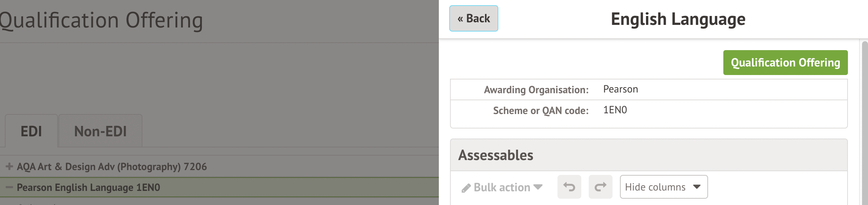Viewport: 868px width, 205px height.
Task: Open the green Qualification Offering button
Action: (x=785, y=63)
